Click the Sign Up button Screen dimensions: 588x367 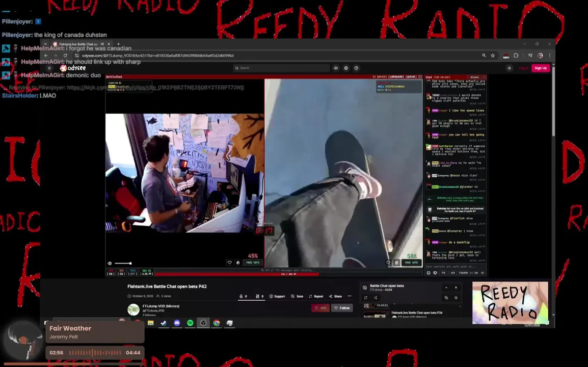541,68
